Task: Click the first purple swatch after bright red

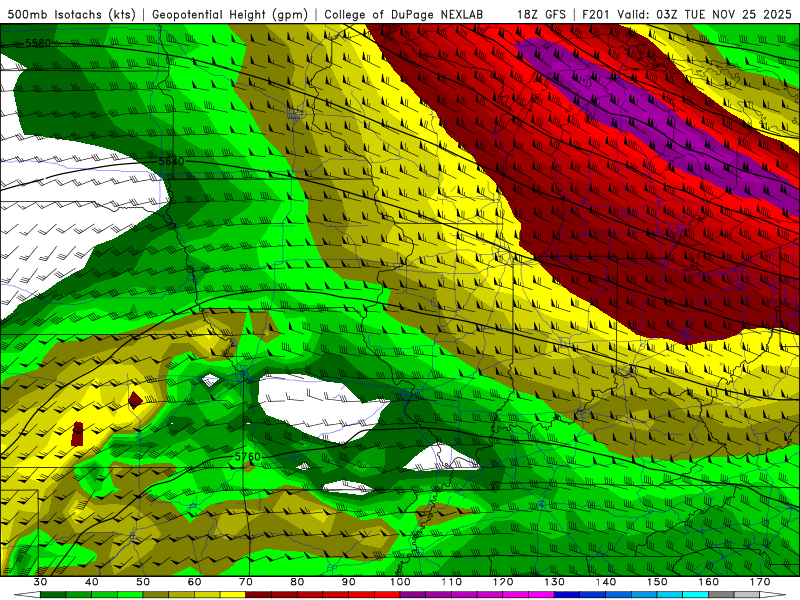Action: pos(413,595)
